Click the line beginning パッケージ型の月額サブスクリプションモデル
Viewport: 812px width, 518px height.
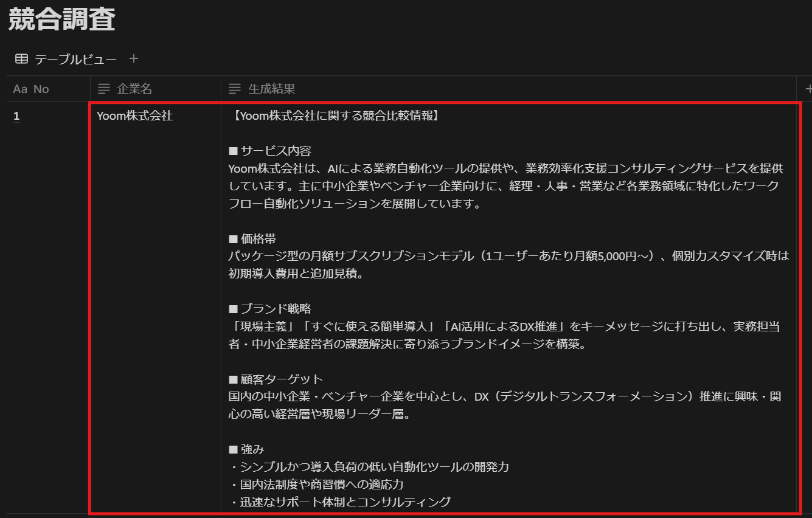(x=508, y=256)
